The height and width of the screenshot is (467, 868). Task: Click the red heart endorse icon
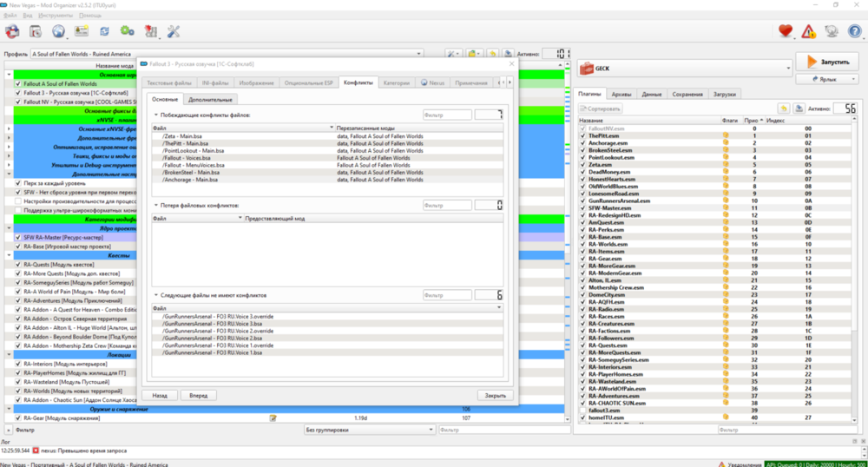[785, 31]
